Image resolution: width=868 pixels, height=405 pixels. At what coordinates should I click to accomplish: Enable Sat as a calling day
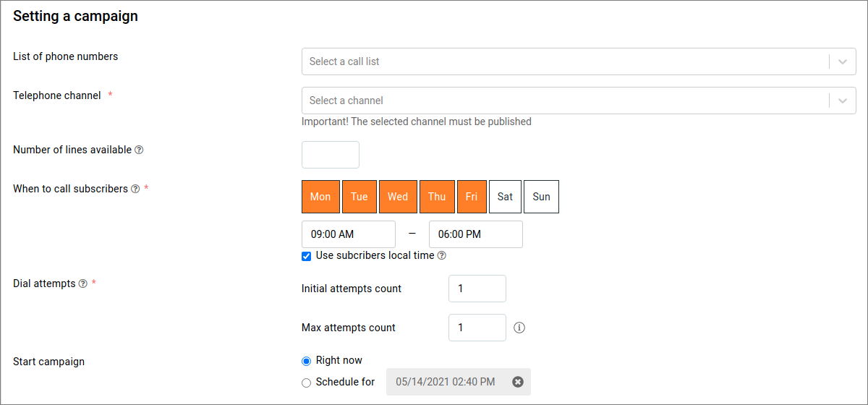pyautogui.click(x=505, y=197)
